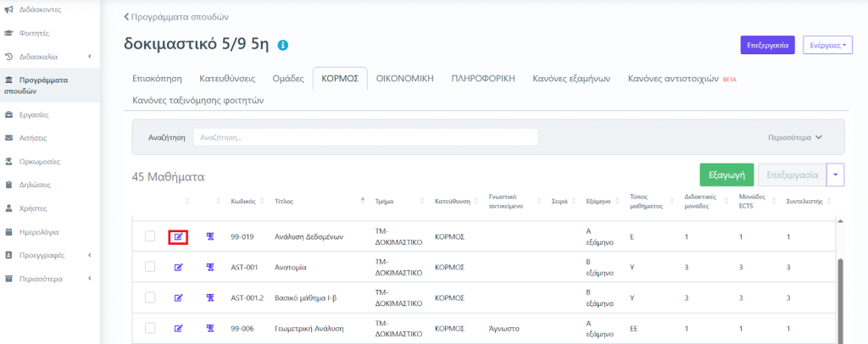This screenshot has width=868, height=344.
Task: Switch to the ΟΙΚΟΝΟΜΙΚΗ tab
Action: tap(405, 78)
